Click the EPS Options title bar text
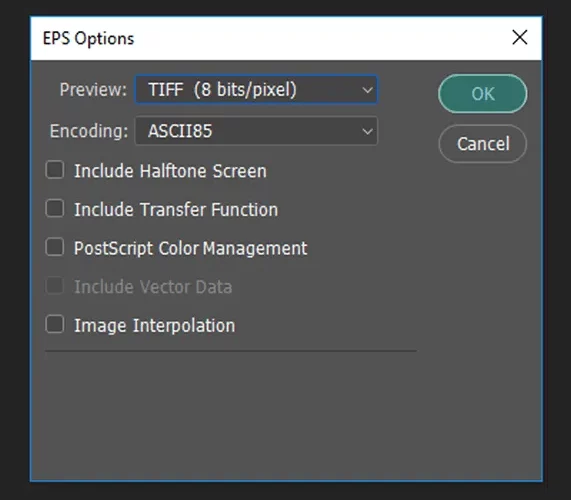Image resolution: width=571 pixels, height=500 pixels. click(x=88, y=39)
